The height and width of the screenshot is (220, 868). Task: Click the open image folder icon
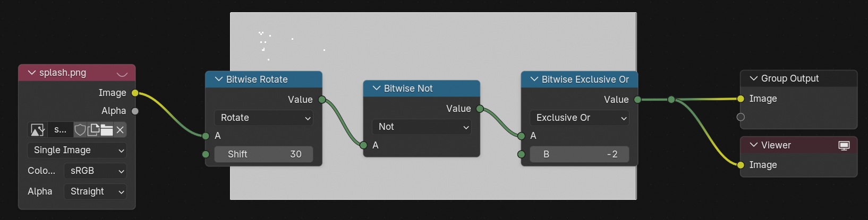107,130
